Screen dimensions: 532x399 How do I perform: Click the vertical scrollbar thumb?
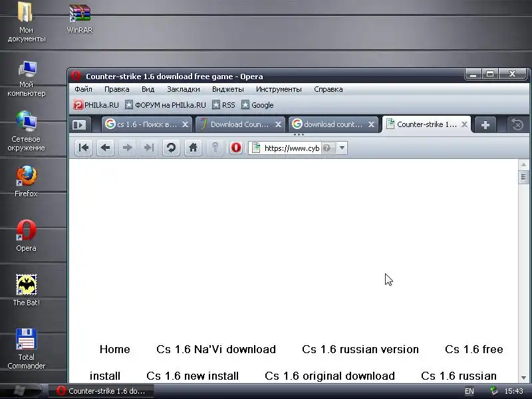[x=523, y=177]
